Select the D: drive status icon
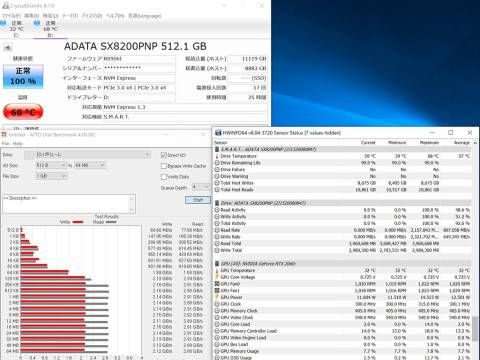Viewport: 480px width, 360px height. pos(37,23)
